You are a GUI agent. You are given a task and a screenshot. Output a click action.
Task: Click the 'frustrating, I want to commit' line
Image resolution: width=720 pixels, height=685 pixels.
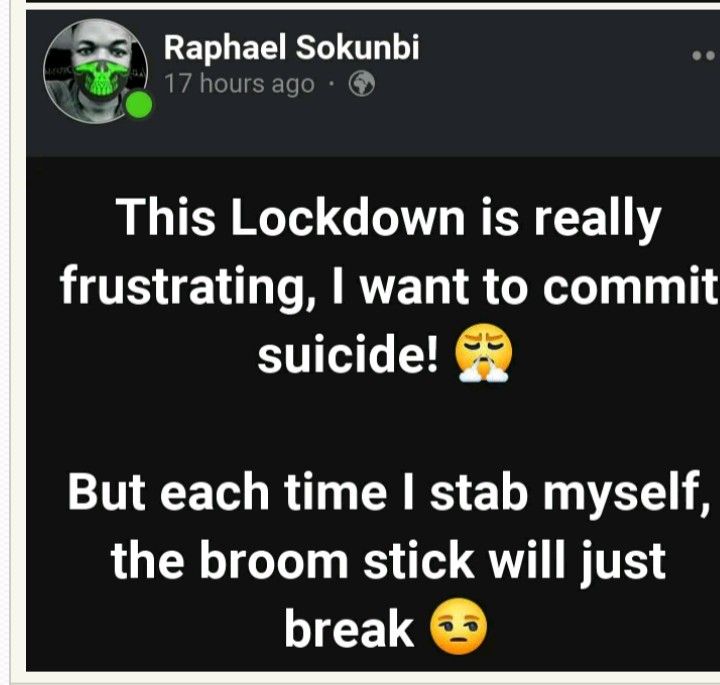click(x=388, y=286)
